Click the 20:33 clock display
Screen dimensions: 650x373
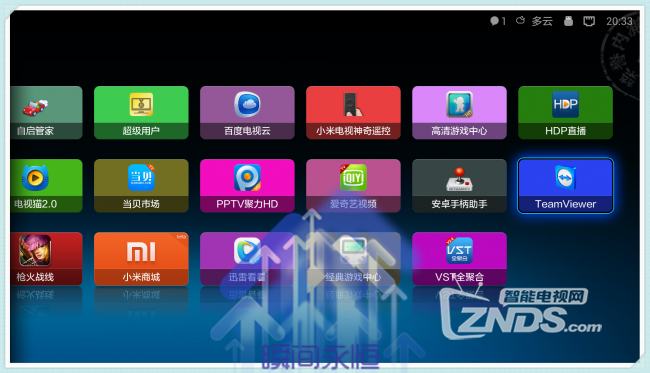coord(619,21)
